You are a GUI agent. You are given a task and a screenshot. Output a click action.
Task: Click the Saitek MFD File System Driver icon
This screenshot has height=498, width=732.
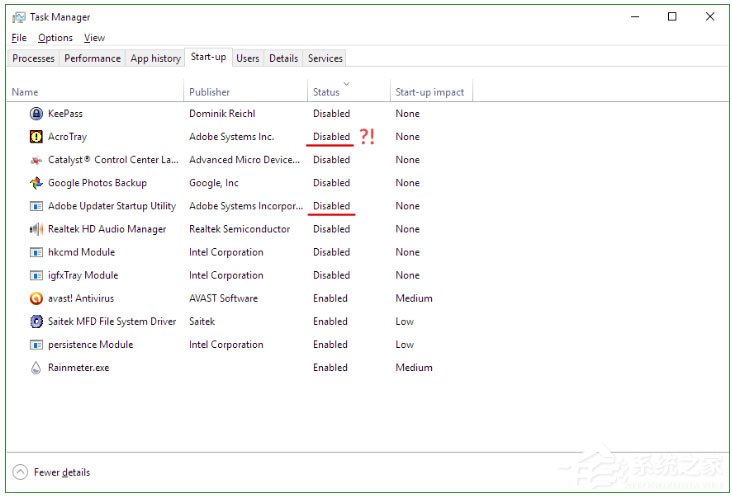36,322
